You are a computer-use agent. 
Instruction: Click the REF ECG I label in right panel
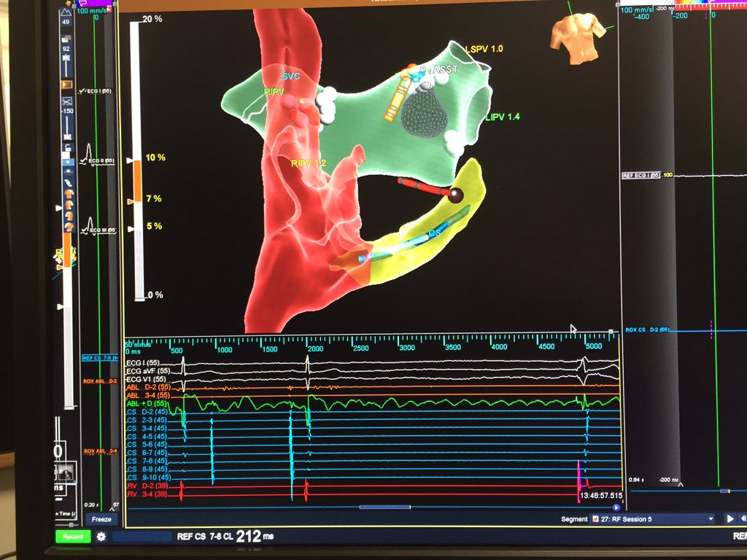(x=641, y=176)
